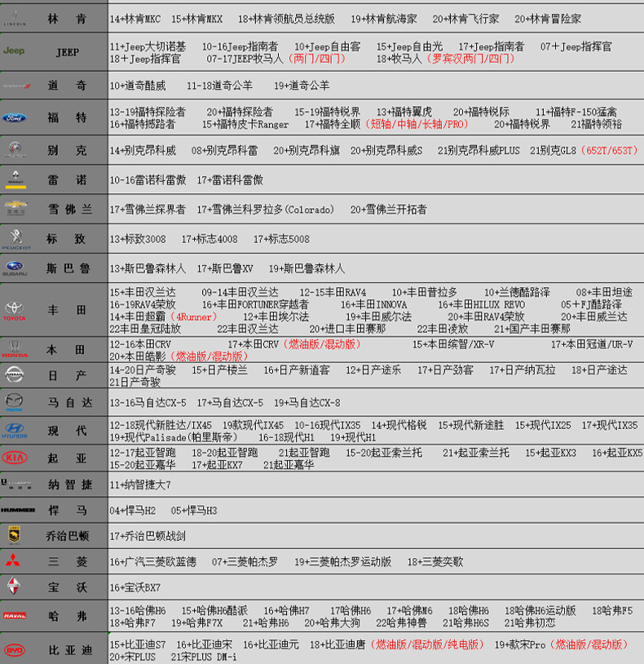Click 17+斯巴鲁XV model entry
The width and height of the screenshot is (644, 664).
[225, 269]
